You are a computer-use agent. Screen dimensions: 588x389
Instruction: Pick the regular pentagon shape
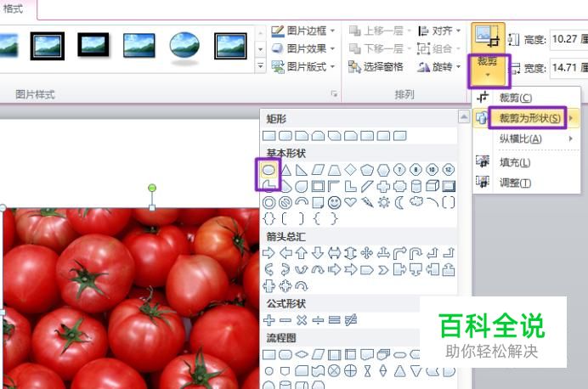coord(367,170)
